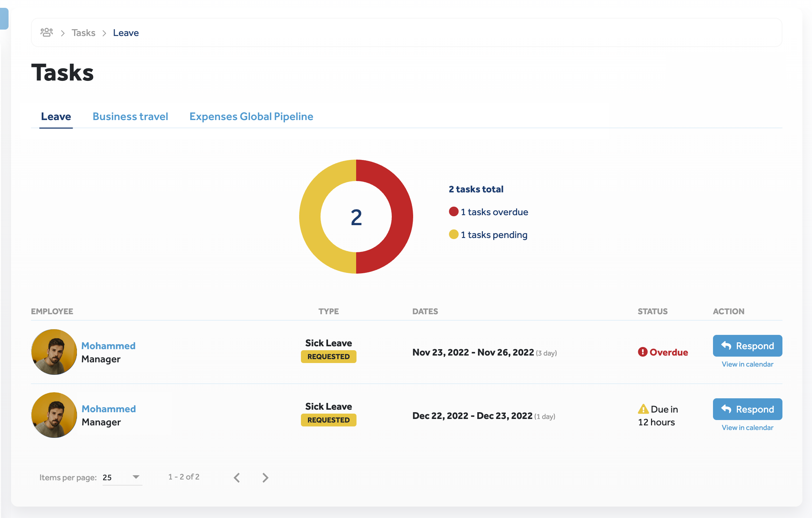This screenshot has width=812, height=518.
Task: Open the Expenses Global Pipeline tab
Action: 251,116
